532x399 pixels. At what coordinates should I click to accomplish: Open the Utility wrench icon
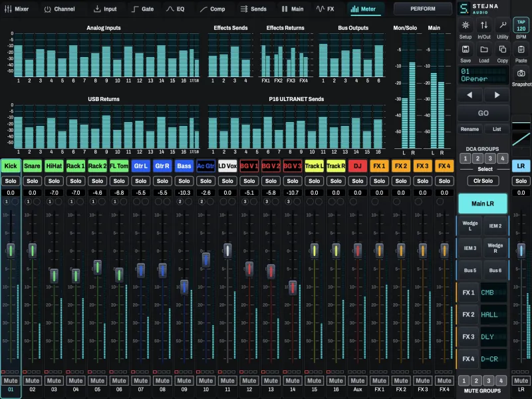tap(503, 25)
